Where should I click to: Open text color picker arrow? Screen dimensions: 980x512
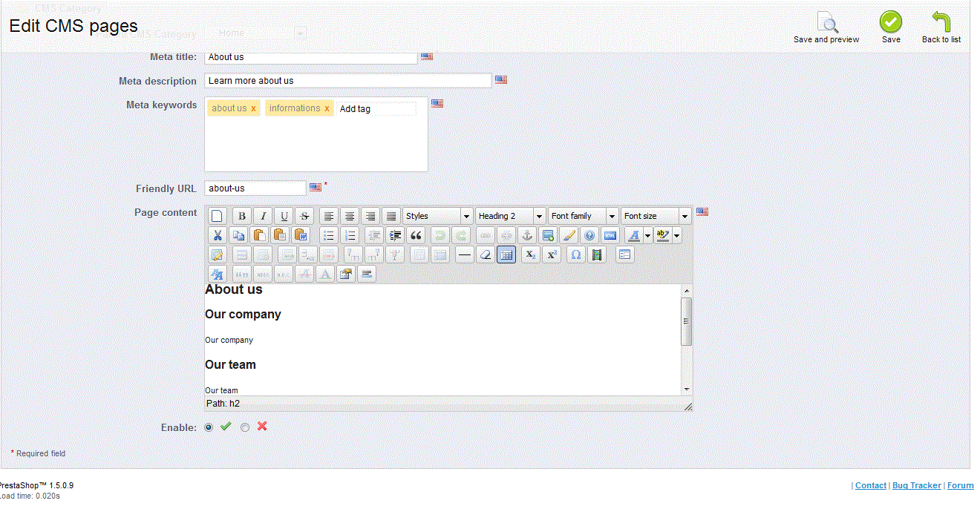point(647,235)
